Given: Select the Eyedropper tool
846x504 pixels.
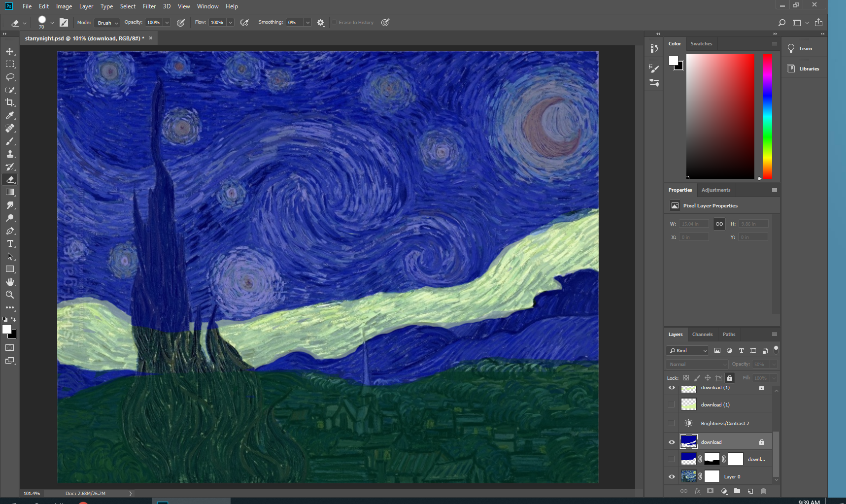Looking at the screenshot, I should 10,115.
